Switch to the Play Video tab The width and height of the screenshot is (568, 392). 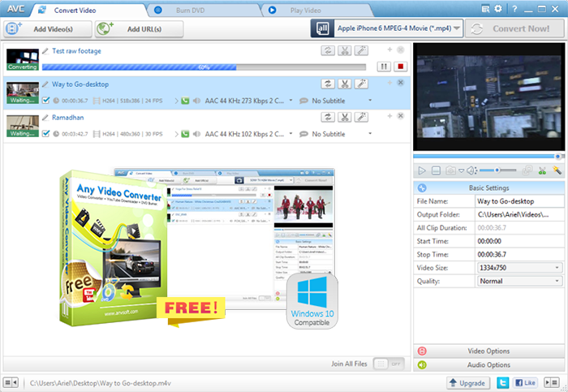(305, 10)
